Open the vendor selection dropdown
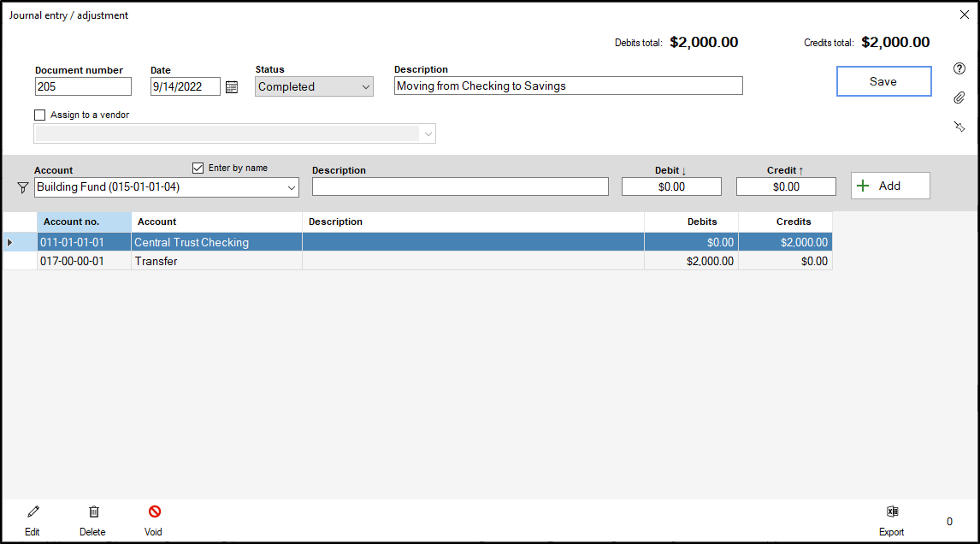Viewport: 980px width, 544px height. pyautogui.click(x=428, y=133)
